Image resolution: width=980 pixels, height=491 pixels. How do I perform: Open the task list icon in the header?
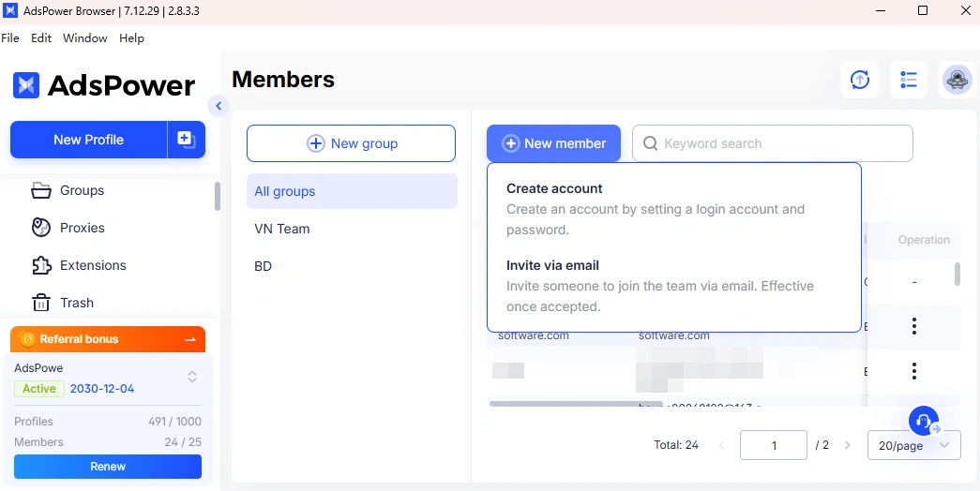[909, 80]
